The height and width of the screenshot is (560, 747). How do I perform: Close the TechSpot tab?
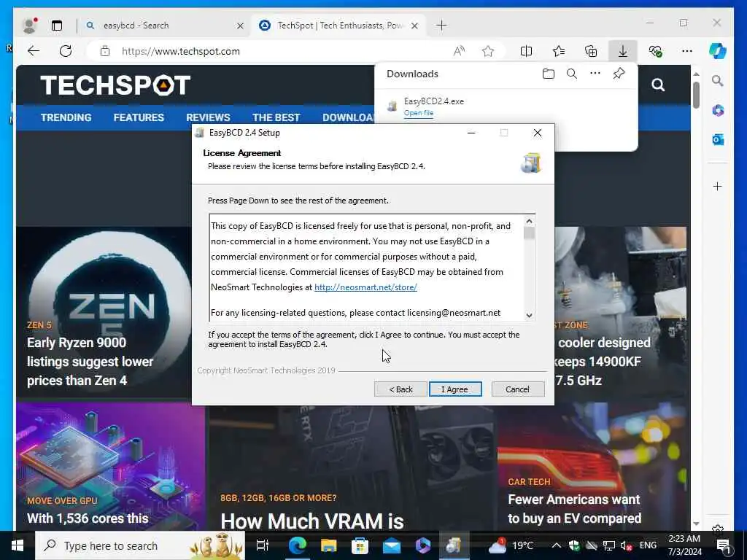414,26
